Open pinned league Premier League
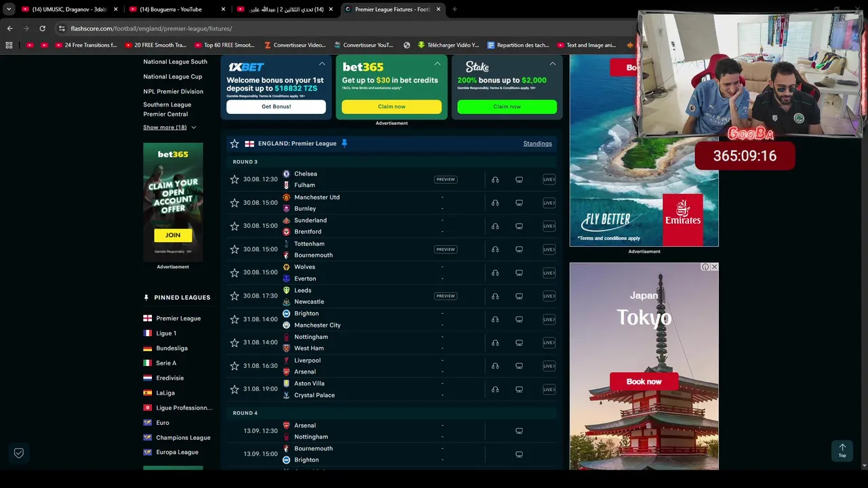The height and width of the screenshot is (488, 868). pyautogui.click(x=178, y=319)
